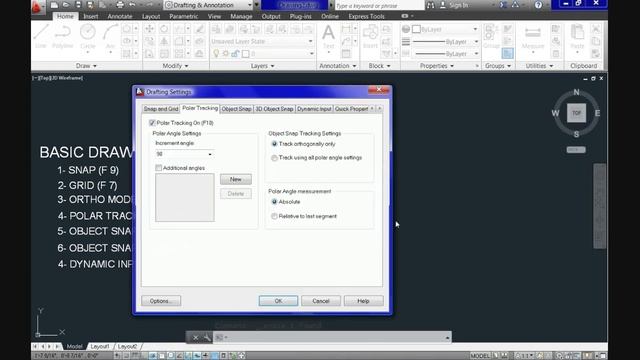Toggle Polar Tracking On (F10) checkbox

152,123
